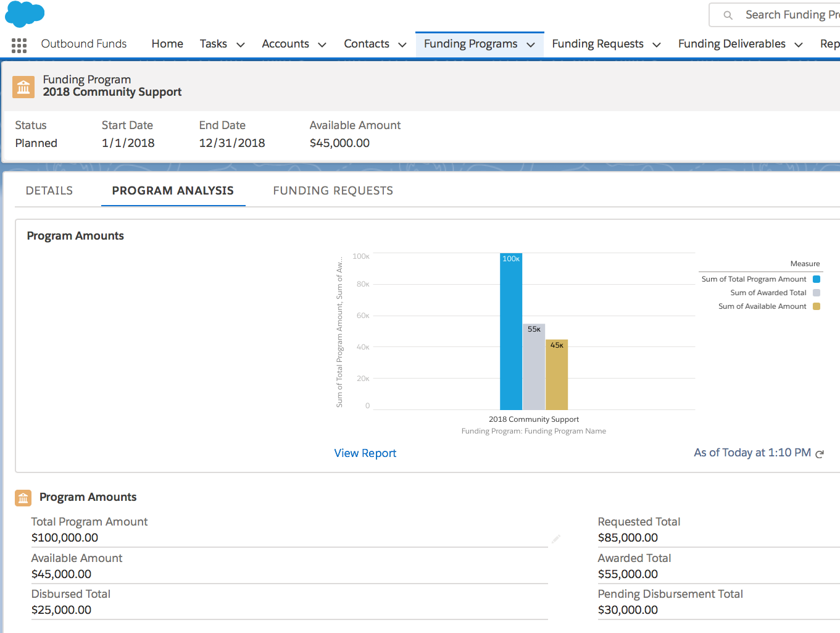The image size is (840, 633).
Task: Expand the Accounts dropdown chevron
Action: tap(322, 44)
